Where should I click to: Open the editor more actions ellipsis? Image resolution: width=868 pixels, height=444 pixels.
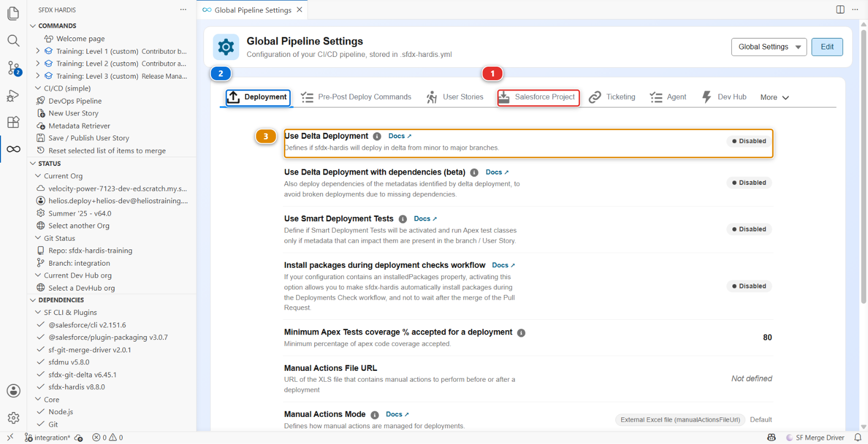click(x=856, y=10)
